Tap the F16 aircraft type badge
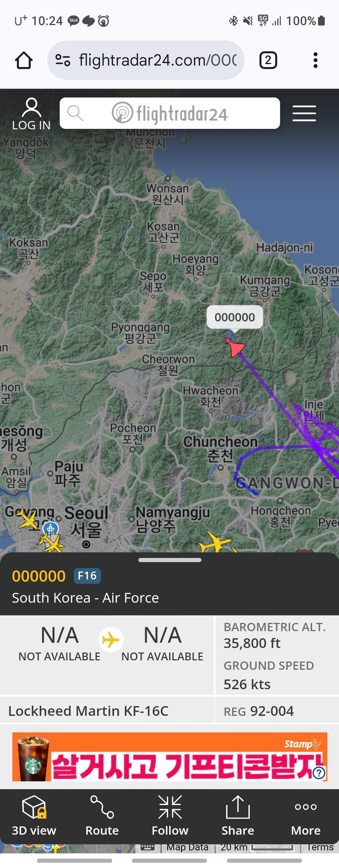Screen dimensions: 339x868 click(x=87, y=576)
